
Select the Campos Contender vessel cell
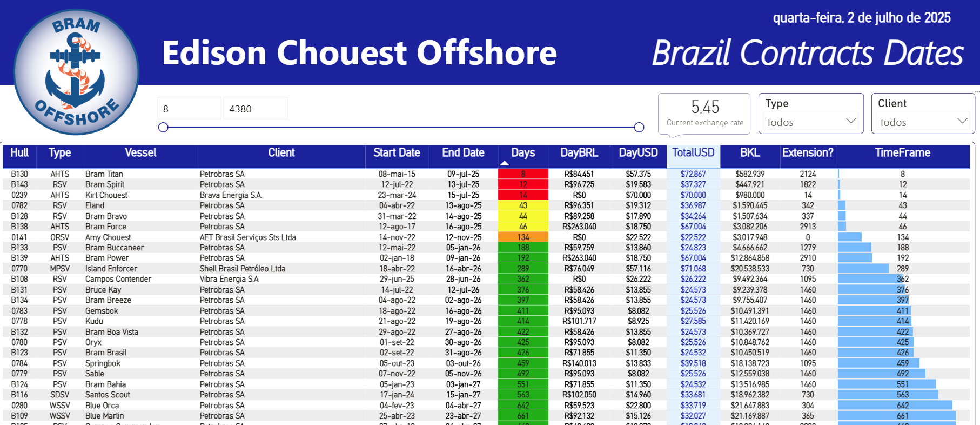pyautogui.click(x=118, y=279)
